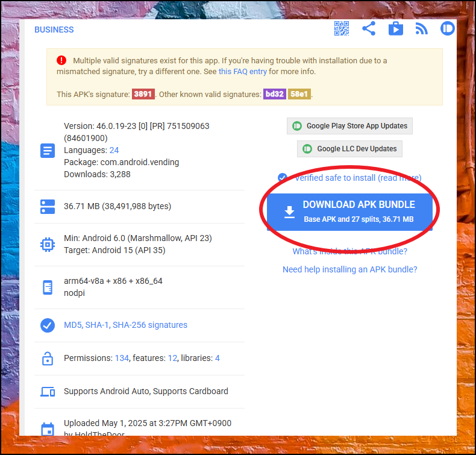The width and height of the screenshot is (476, 455).
Task: Click the architecture device icon
Action: [x=48, y=287]
